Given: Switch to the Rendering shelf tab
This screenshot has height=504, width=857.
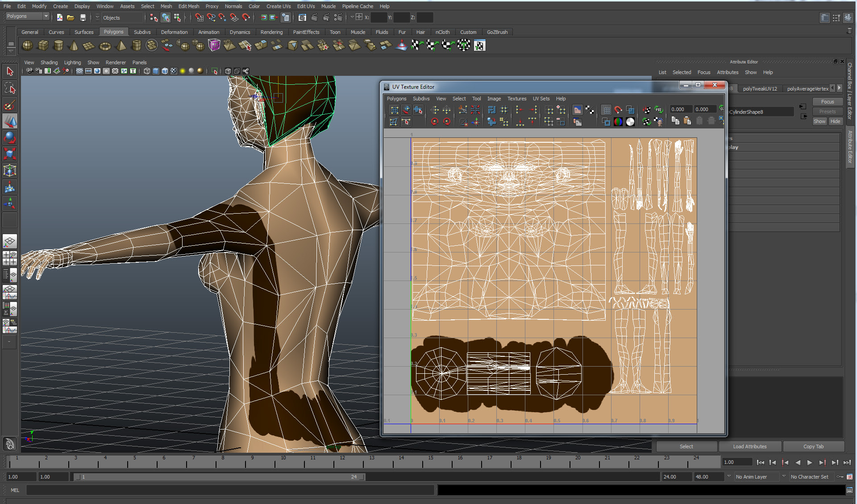Looking at the screenshot, I should pyautogui.click(x=271, y=32).
